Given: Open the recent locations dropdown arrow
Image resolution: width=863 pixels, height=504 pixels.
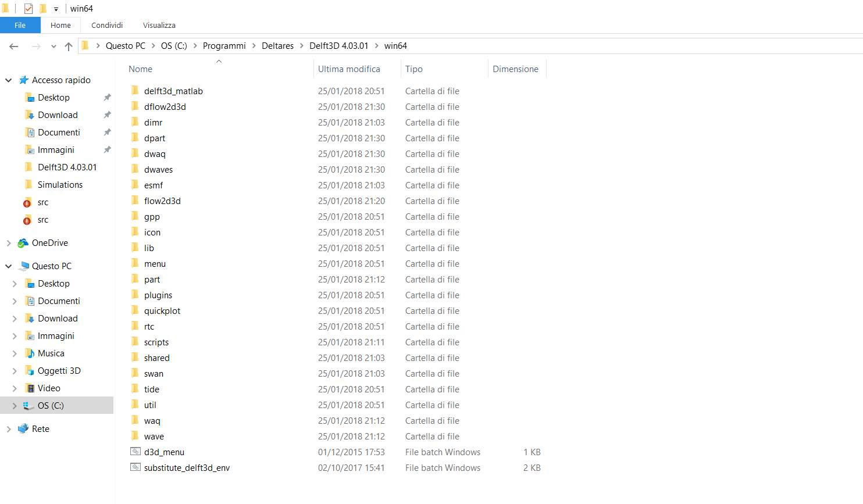Looking at the screenshot, I should [x=54, y=47].
